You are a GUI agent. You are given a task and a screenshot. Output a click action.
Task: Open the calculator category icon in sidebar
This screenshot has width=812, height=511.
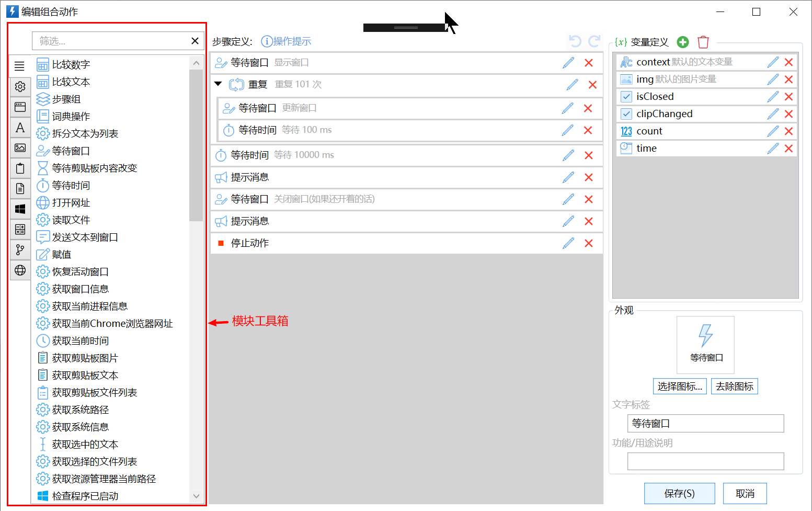(20, 229)
